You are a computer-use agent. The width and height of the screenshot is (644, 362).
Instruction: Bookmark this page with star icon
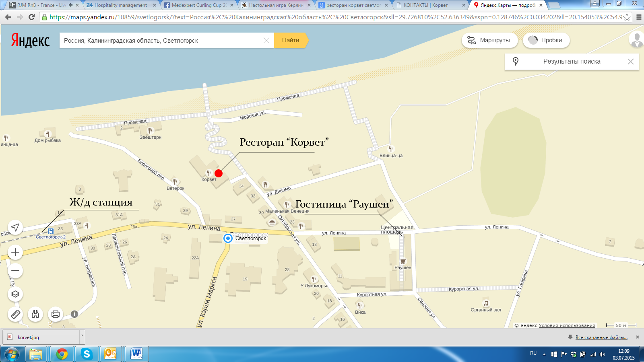(627, 17)
